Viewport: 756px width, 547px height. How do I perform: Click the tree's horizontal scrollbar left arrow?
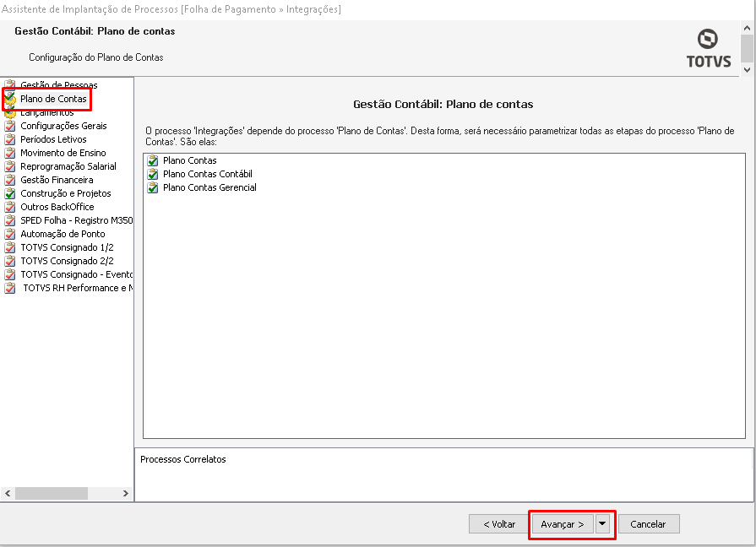pos(8,494)
